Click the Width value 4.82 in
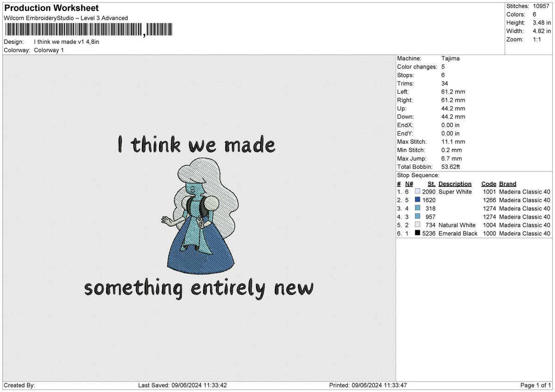555x392 pixels. click(542, 31)
